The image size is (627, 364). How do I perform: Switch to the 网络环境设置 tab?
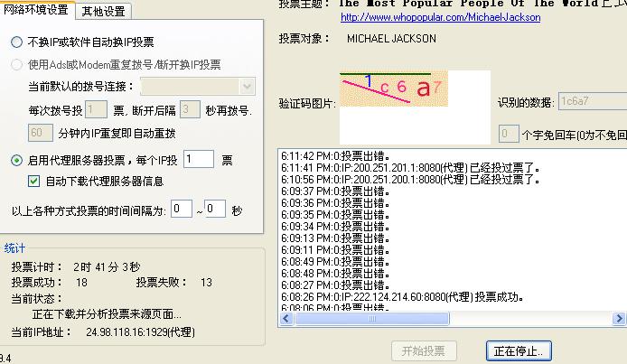click(37, 11)
